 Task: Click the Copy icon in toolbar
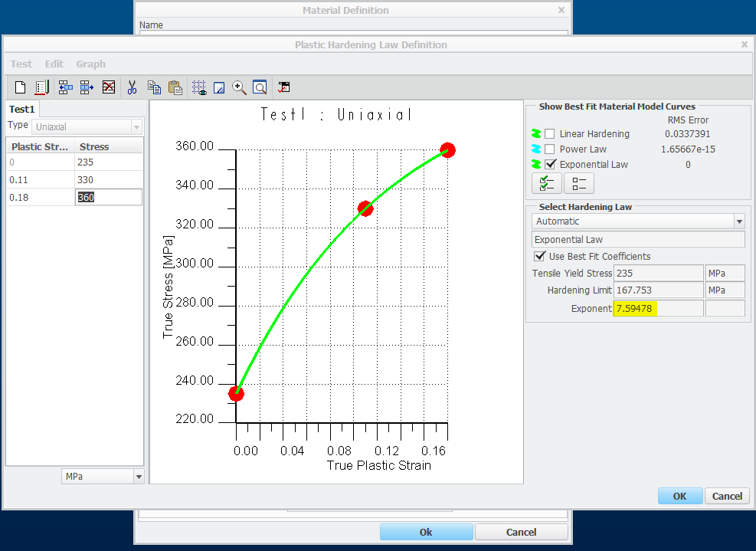(154, 87)
